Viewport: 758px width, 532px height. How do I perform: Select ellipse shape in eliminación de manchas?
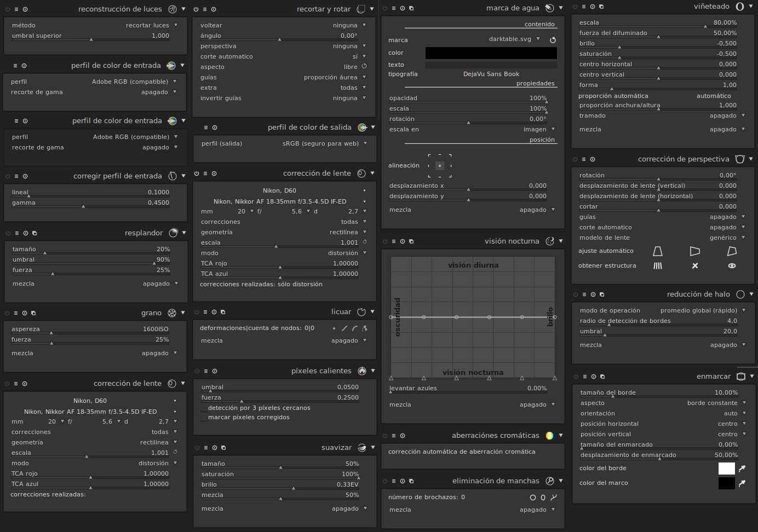coord(543,498)
